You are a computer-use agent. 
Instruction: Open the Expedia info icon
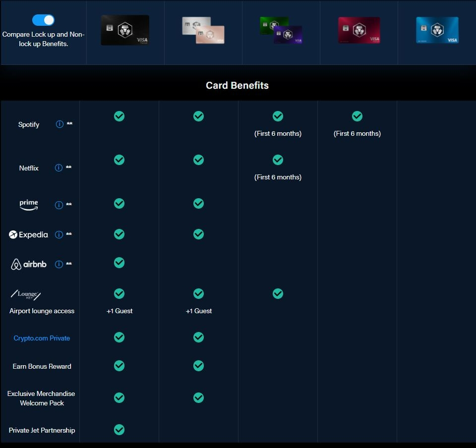[x=59, y=234]
